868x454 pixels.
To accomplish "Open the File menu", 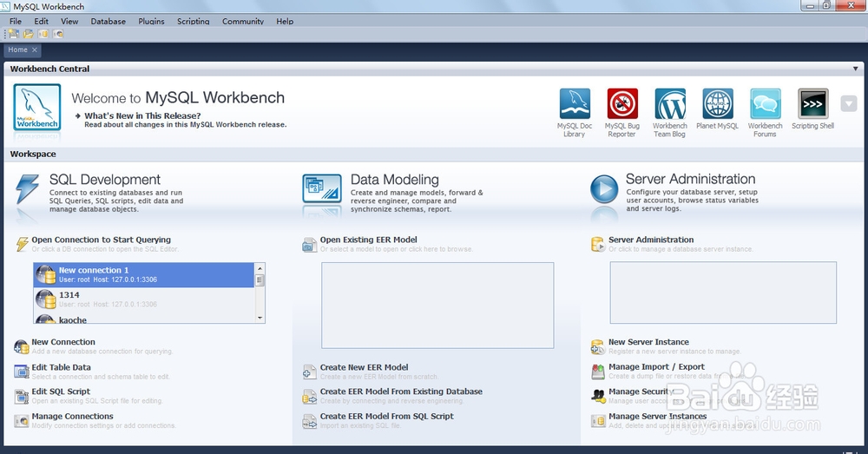I will click(x=16, y=21).
